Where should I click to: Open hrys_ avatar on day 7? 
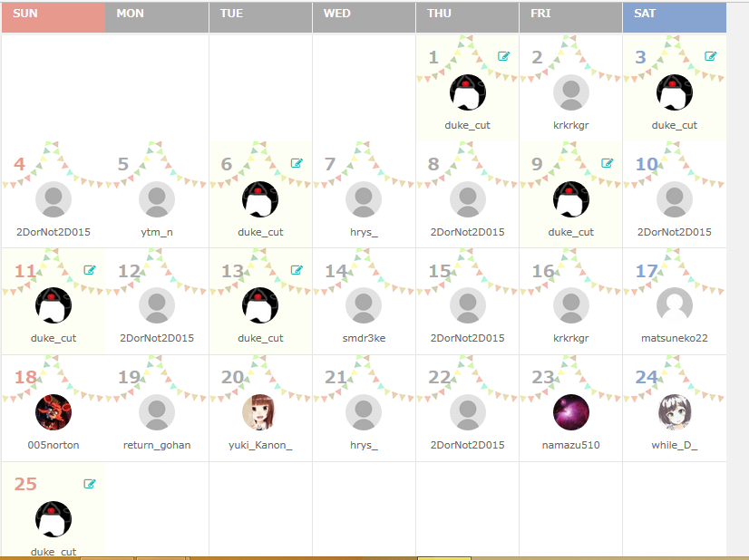[x=364, y=199]
